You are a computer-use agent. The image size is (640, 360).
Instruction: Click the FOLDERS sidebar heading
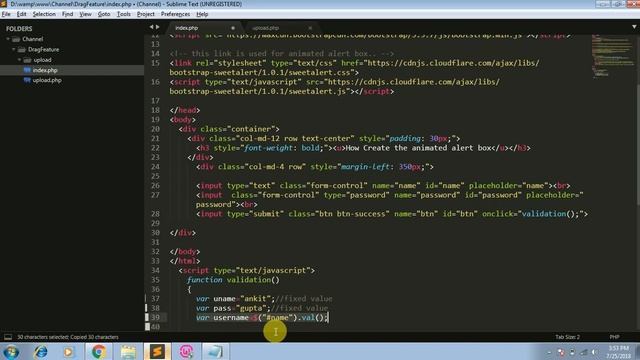click(x=19, y=29)
